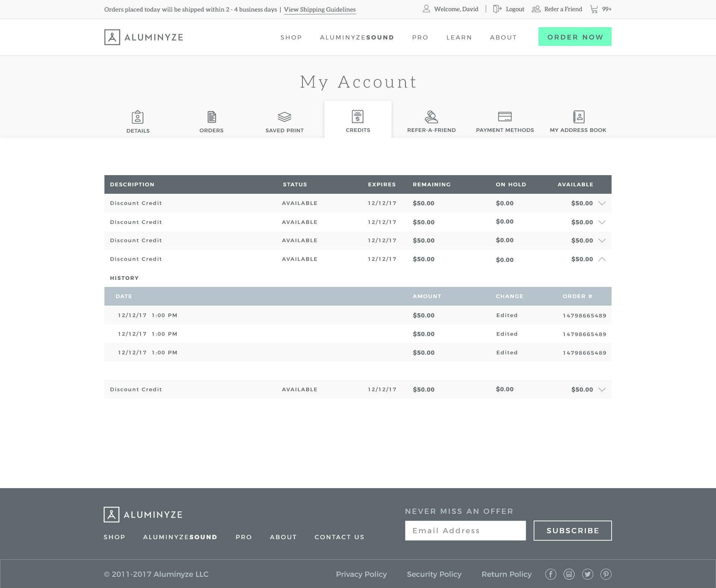This screenshot has height=588, width=716.
Task: Open Payment Methods card icon
Action: [x=505, y=117]
